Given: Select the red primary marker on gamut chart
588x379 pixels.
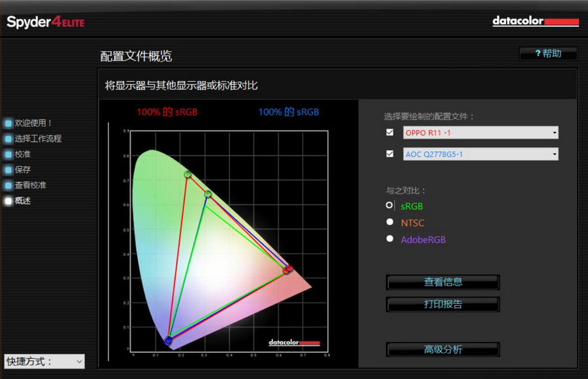Looking at the screenshot, I should (289, 268).
